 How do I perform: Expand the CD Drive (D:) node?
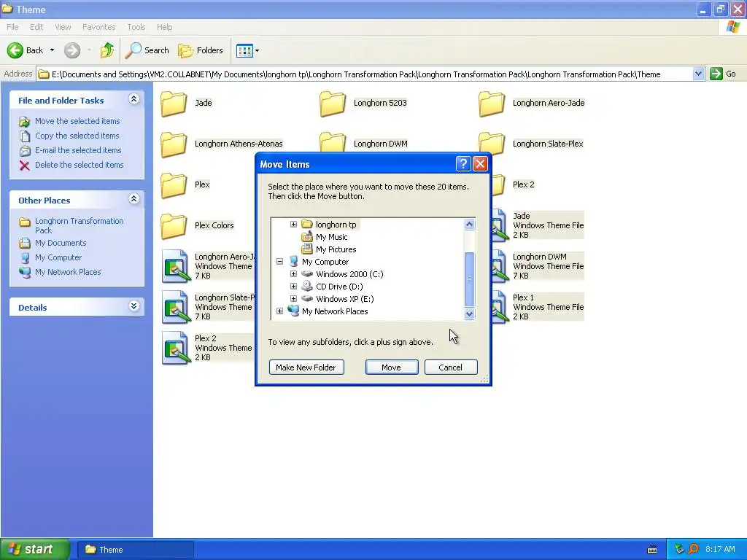click(293, 286)
